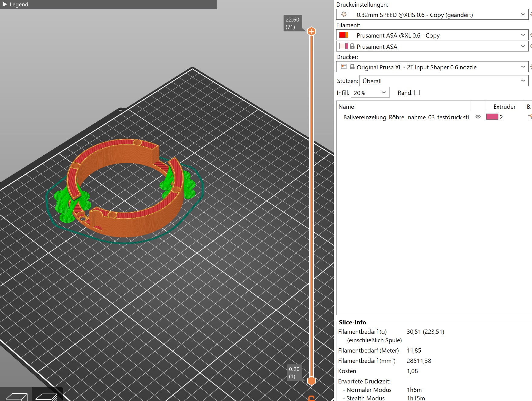Toggle the lock icon below layer slider

(311, 398)
